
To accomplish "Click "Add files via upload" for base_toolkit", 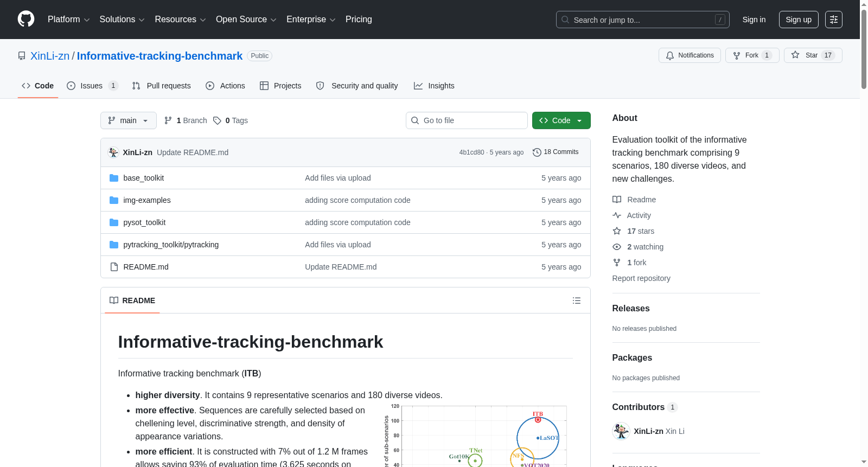I will (338, 178).
